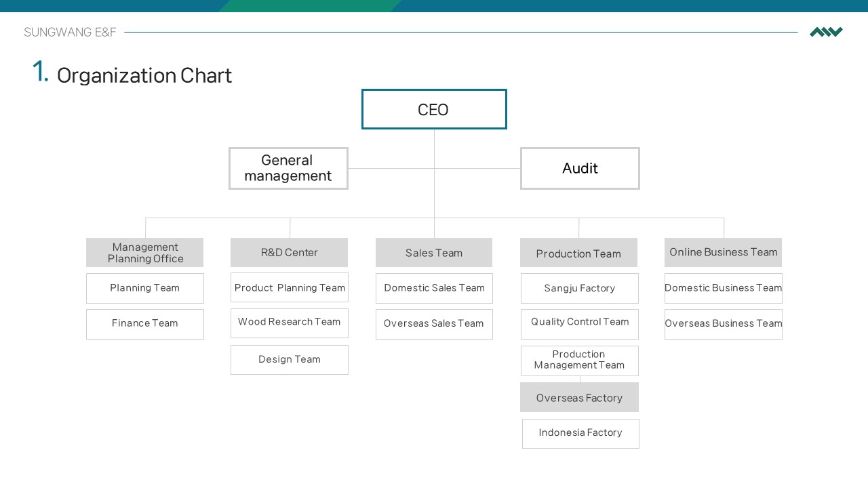The image size is (868, 488).
Task: Click the General management box
Action: [x=288, y=168]
